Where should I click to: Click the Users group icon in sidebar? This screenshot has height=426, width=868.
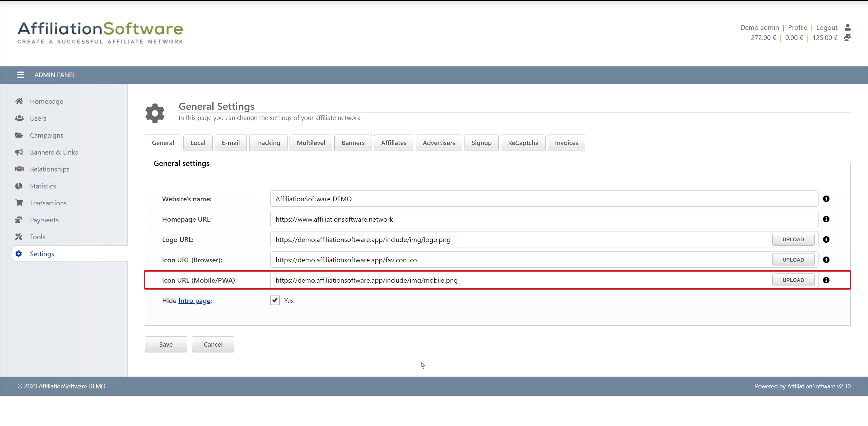coord(19,118)
